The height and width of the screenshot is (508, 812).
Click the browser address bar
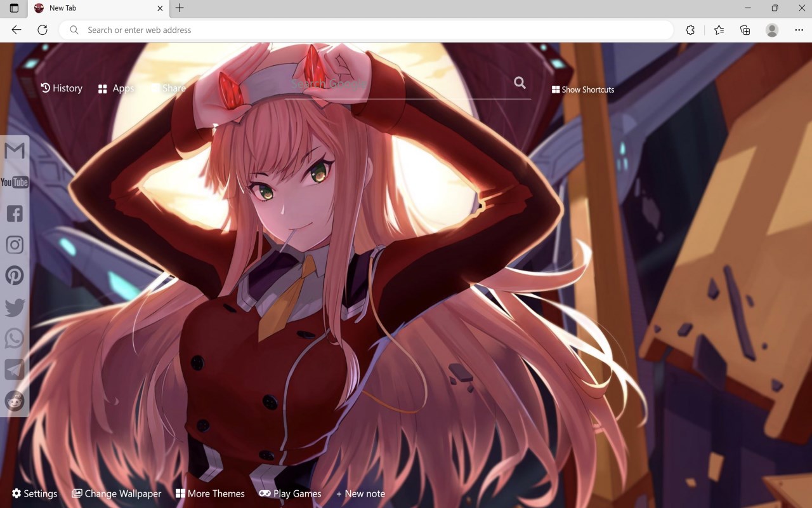[367, 30]
